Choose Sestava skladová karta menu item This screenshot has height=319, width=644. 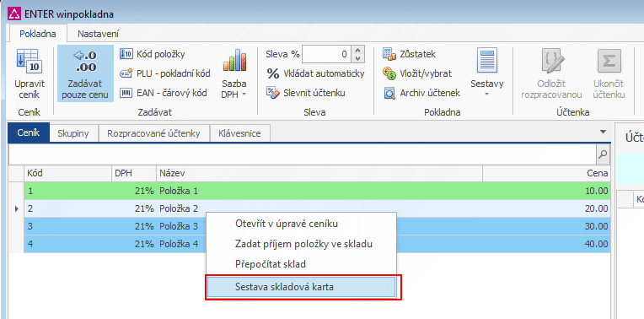301,287
